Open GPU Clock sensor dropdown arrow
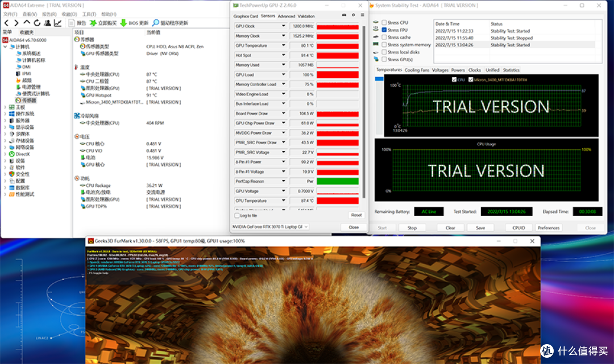 point(284,26)
